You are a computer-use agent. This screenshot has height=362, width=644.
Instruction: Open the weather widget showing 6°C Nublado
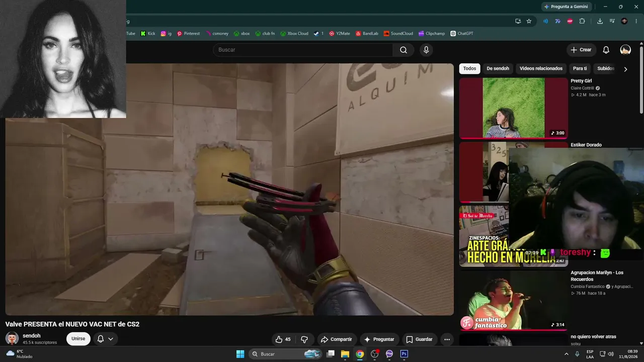tap(19, 354)
